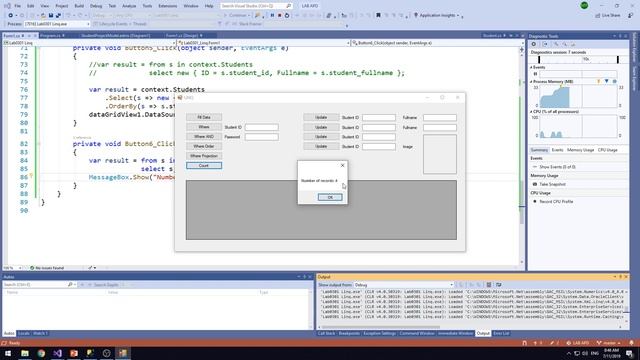640x360 pixels.
Task: Click the zoom in icon in Diagnostic Tools
Action: click(x=556, y=44)
